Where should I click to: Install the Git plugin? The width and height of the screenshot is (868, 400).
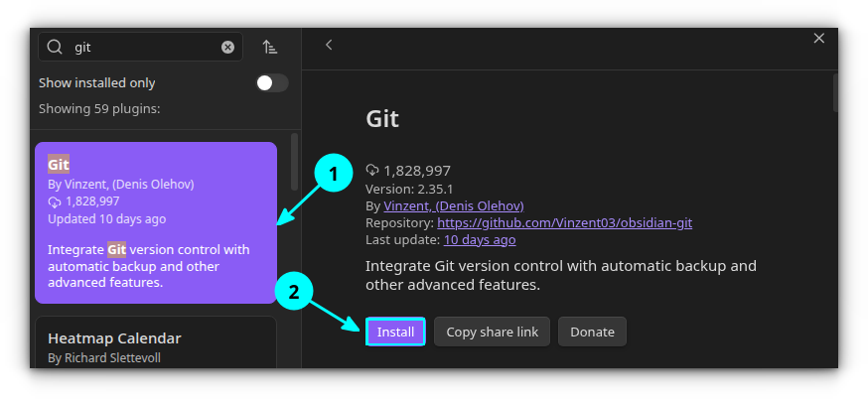click(x=395, y=332)
